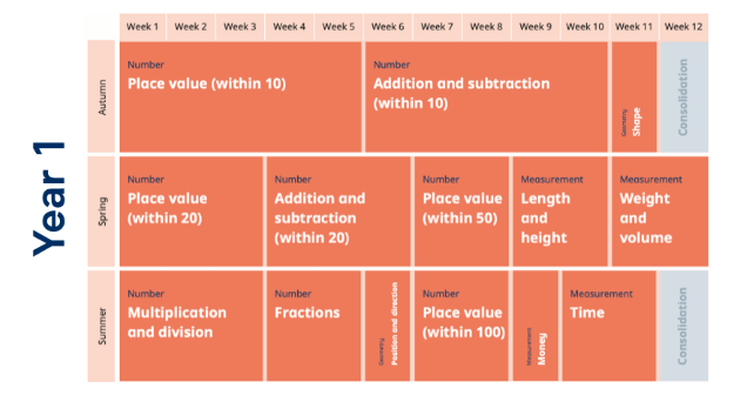Open Place value (within 20) block
This screenshot has height=402, width=740.
[x=191, y=211]
